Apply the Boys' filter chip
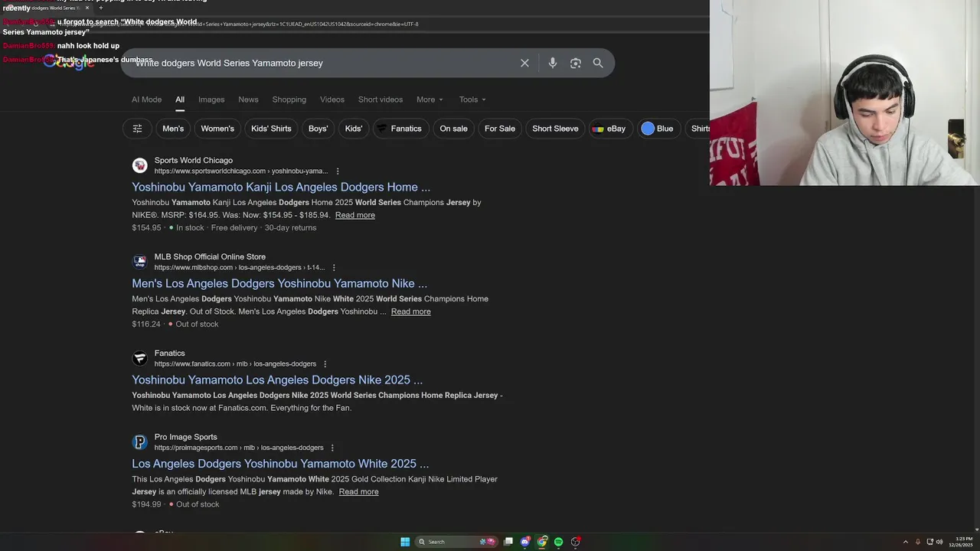This screenshot has width=980, height=551. coord(318,129)
